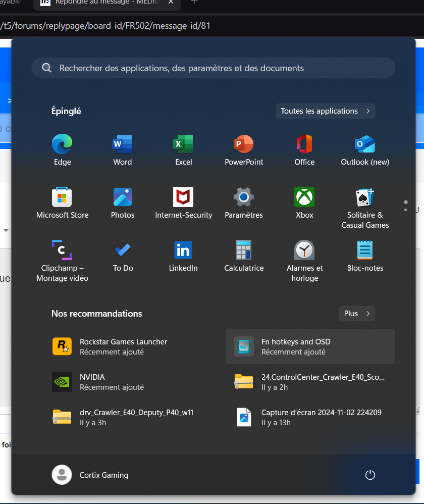This screenshot has width=424, height=504.
Task: Click the search applications input field
Action: click(x=212, y=68)
